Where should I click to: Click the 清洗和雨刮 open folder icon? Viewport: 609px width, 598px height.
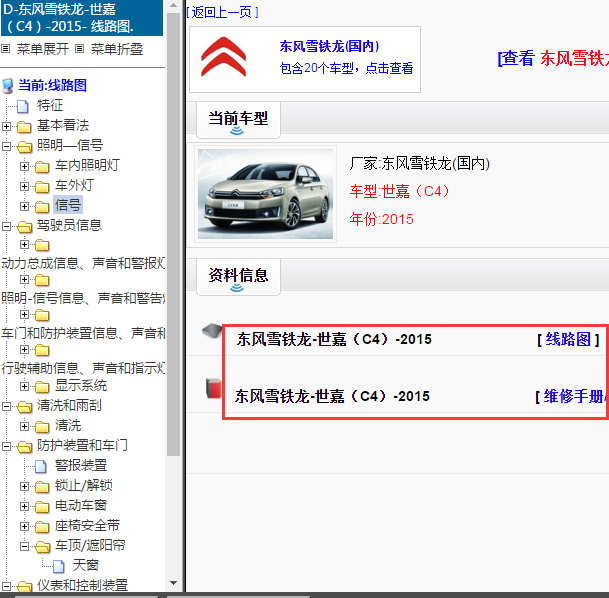coord(24,406)
